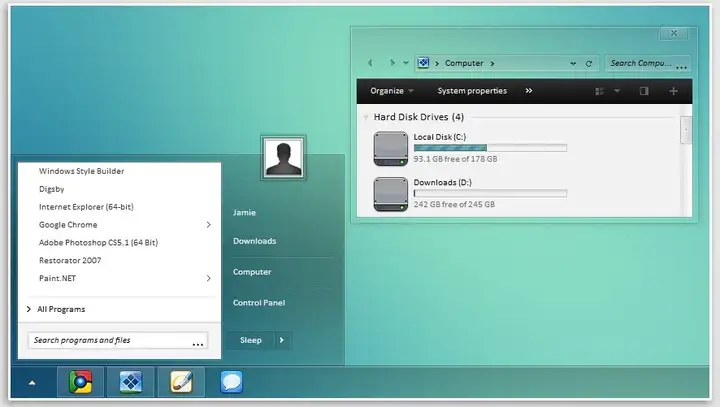This screenshot has height=407, width=720.
Task: Launch Restorator 2007
Action: (70, 260)
